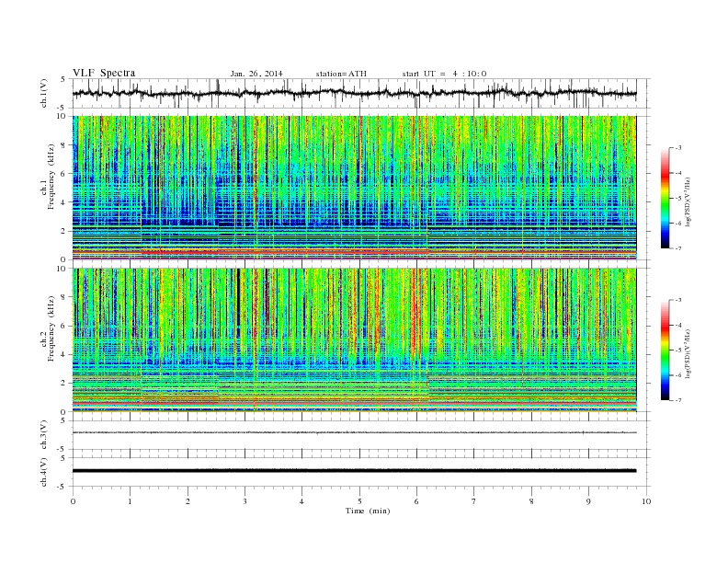The width and height of the screenshot is (728, 563).
Task: Click the '10' tick on time axis
Action: pos(646,501)
